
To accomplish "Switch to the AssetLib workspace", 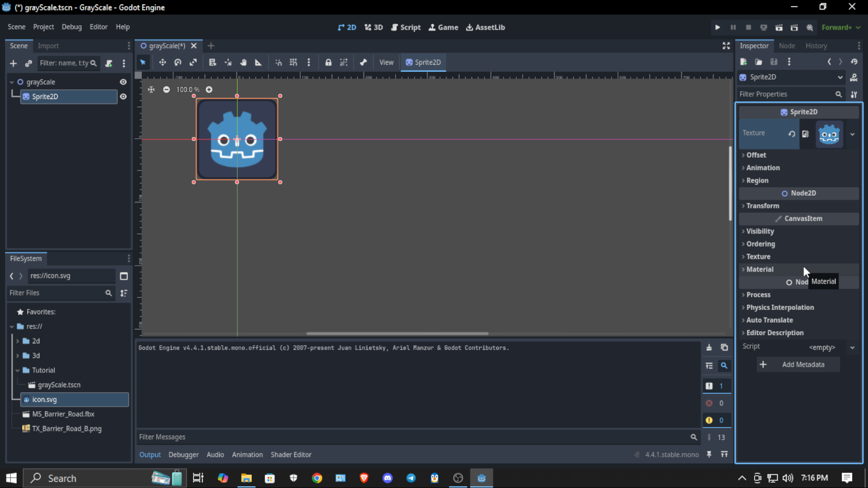I will 485,28.
